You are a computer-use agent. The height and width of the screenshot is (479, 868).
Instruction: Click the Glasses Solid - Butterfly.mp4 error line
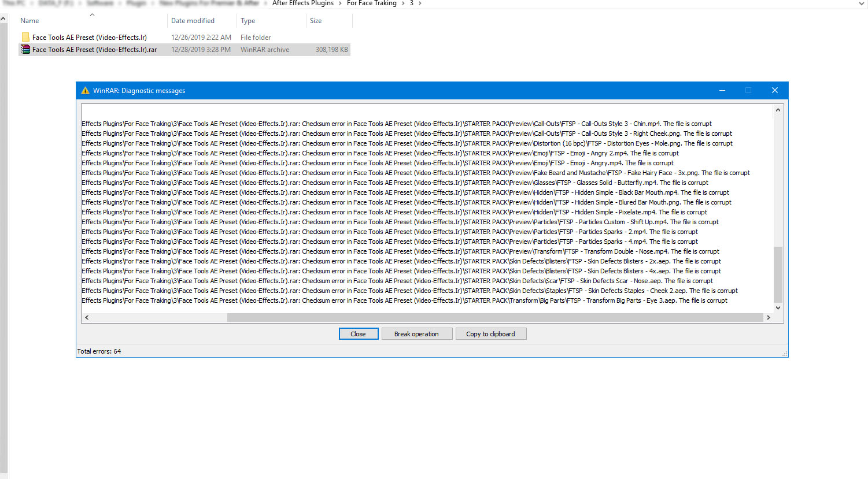click(x=395, y=183)
